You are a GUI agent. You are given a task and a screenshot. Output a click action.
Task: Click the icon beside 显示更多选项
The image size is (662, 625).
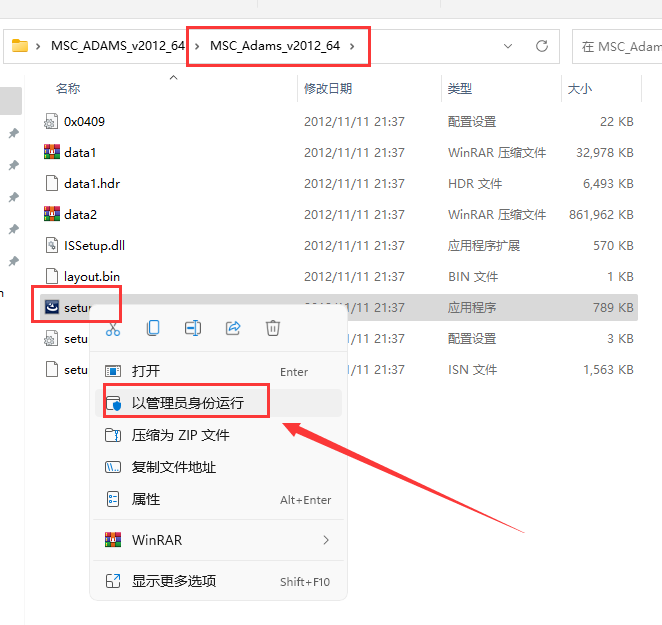click(x=113, y=581)
